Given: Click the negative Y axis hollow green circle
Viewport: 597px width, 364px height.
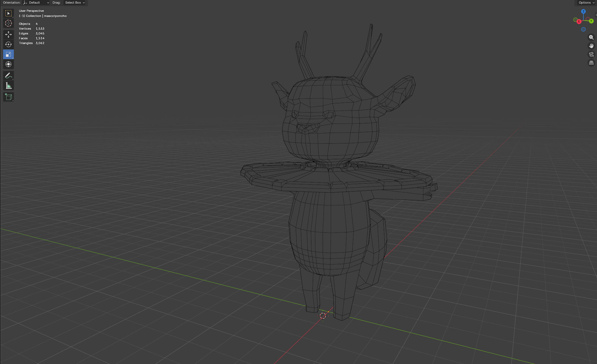Looking at the screenshot, I should tap(575, 20).
